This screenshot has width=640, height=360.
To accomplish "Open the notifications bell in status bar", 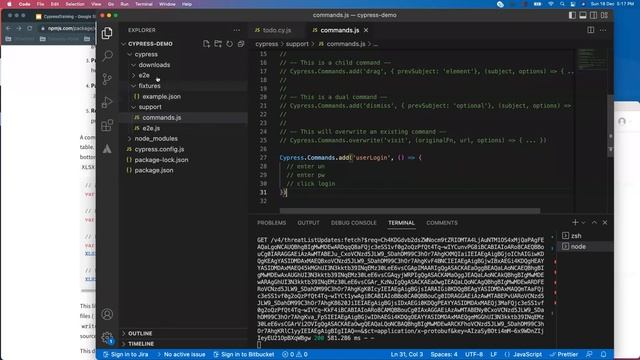I will pyautogui.click(x=603, y=354).
